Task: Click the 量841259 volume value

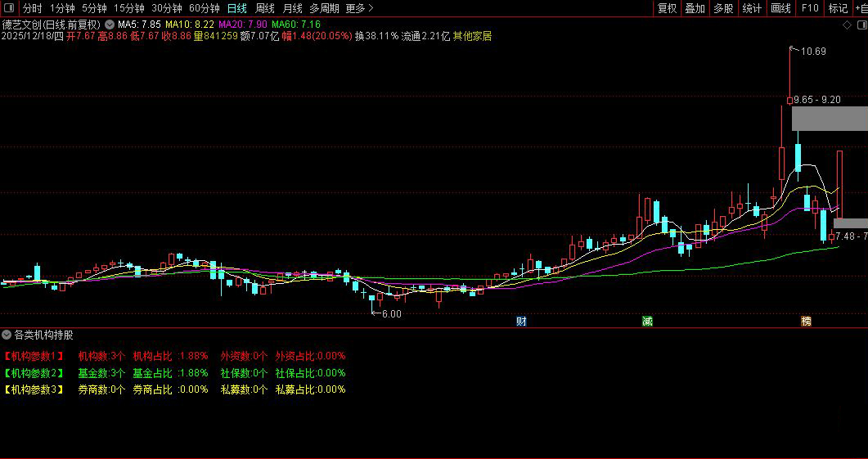Action: click(216, 37)
